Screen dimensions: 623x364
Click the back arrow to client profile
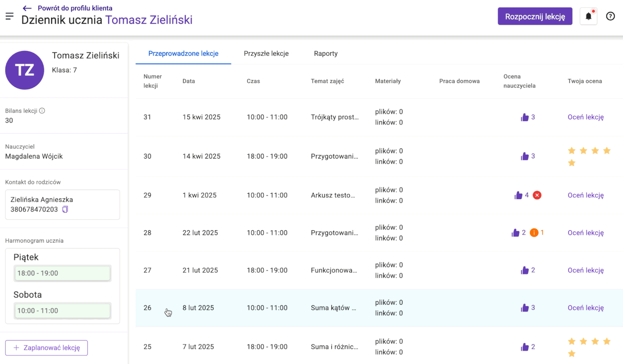(x=28, y=8)
